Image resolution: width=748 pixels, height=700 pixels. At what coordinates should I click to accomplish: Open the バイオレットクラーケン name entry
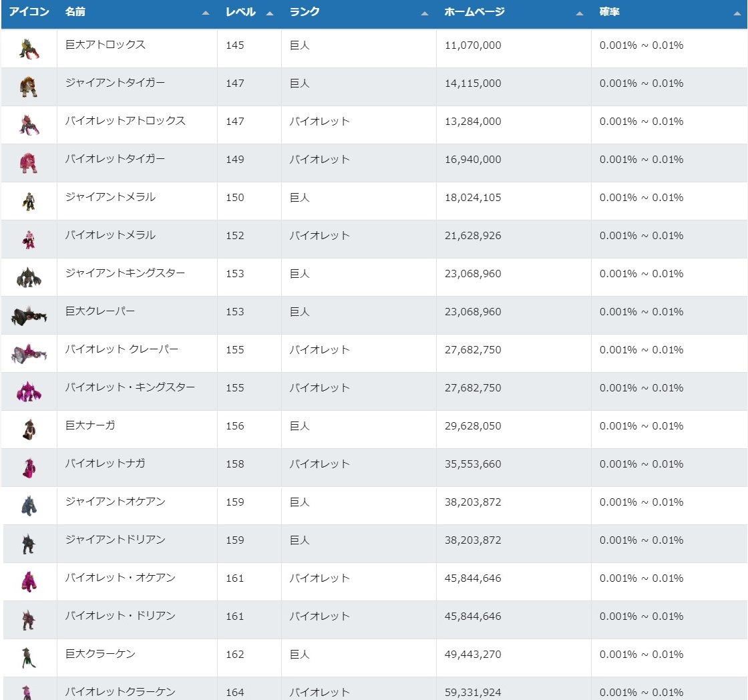coord(121,692)
